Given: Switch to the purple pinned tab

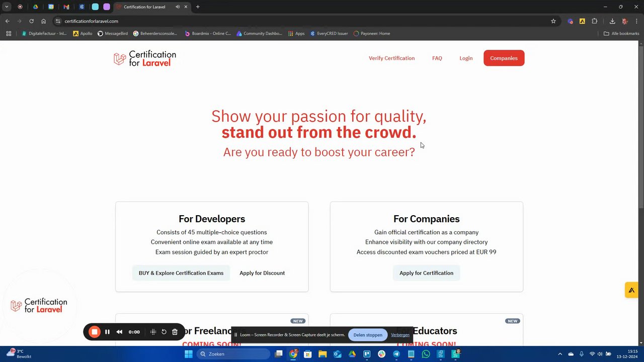Looking at the screenshot, I should click(x=107, y=7).
